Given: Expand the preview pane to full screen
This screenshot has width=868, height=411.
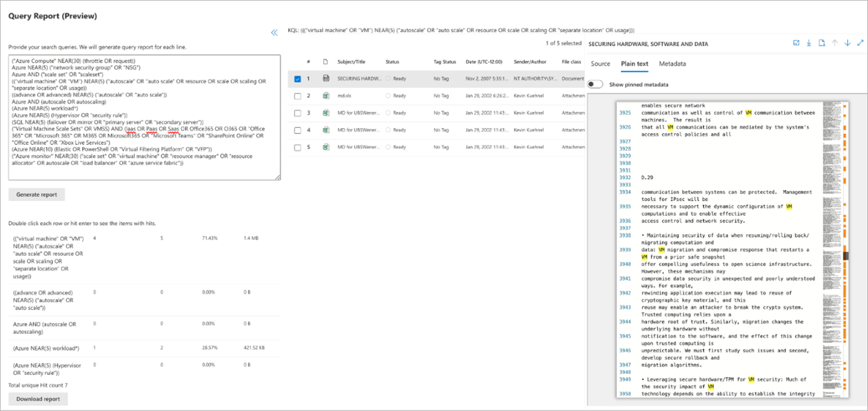Looking at the screenshot, I should tap(860, 43).
